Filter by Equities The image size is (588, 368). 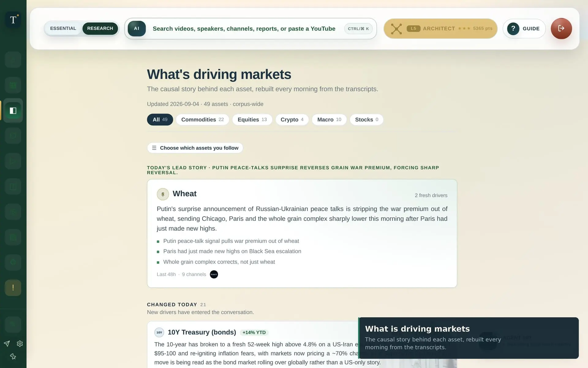pos(252,120)
